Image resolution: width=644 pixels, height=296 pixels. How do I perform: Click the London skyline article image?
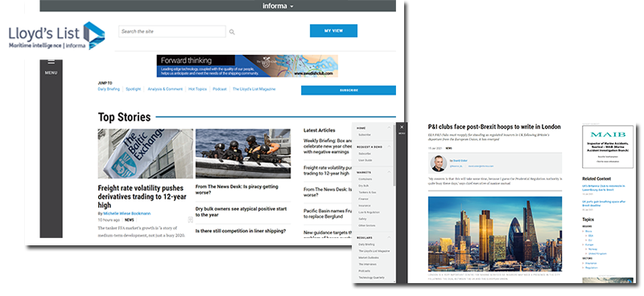[x=495, y=233]
